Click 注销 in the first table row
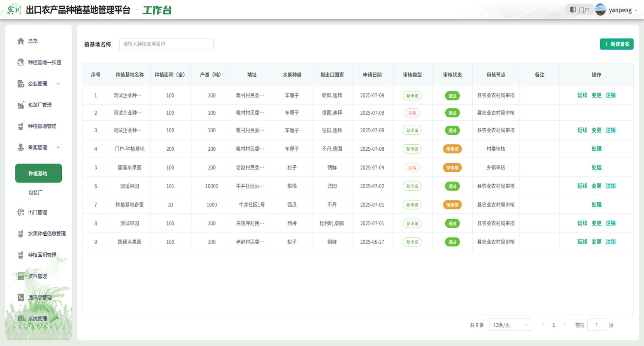Screen dimensions: 644x346 click(611, 95)
